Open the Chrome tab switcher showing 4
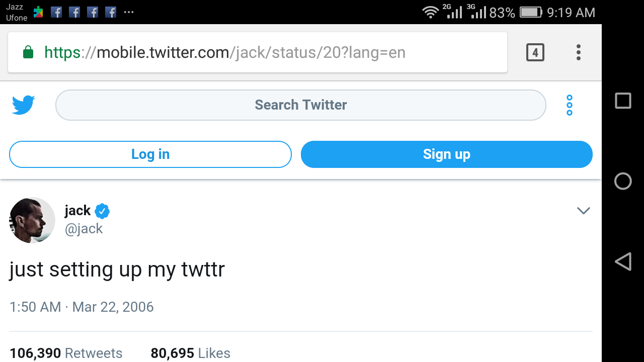Viewport: 644px width, 362px height. pos(535,52)
